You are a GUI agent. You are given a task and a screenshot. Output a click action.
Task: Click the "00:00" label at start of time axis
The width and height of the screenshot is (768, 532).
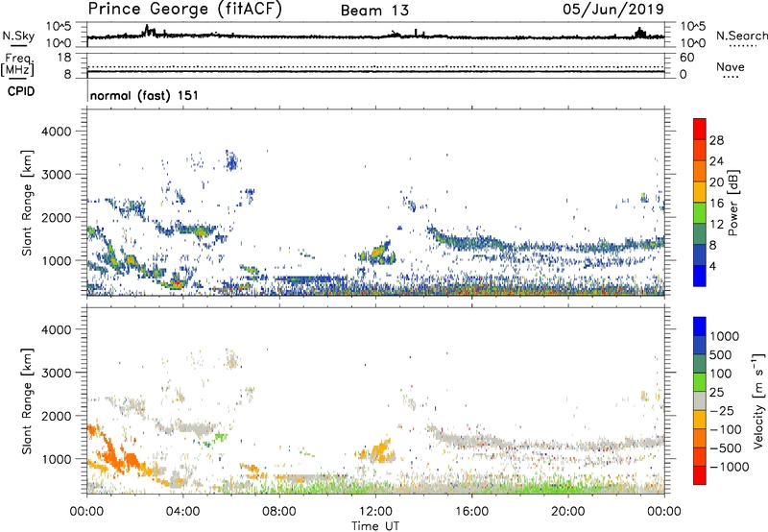[x=86, y=512]
